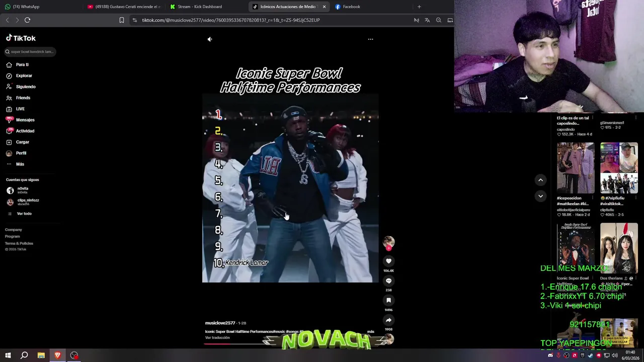This screenshot has width=644, height=362.
Task: Click Ver traducción under the caption
Action: 217,338
